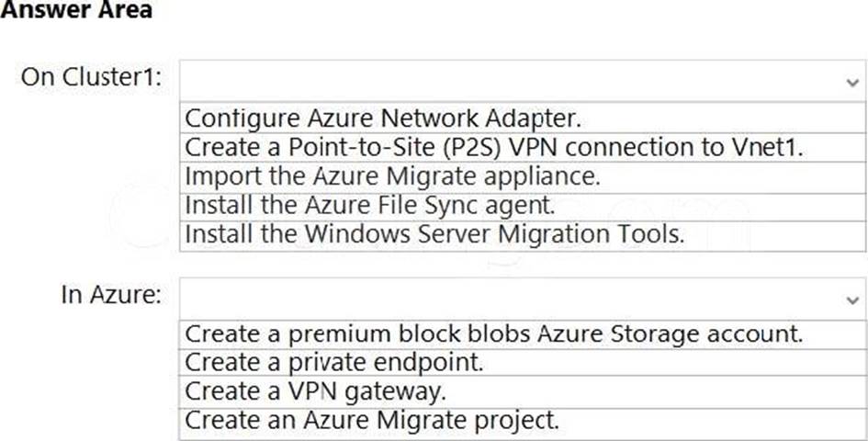Select "Create a private endpoint"
This screenshot has width=868, height=441.
click(x=333, y=362)
